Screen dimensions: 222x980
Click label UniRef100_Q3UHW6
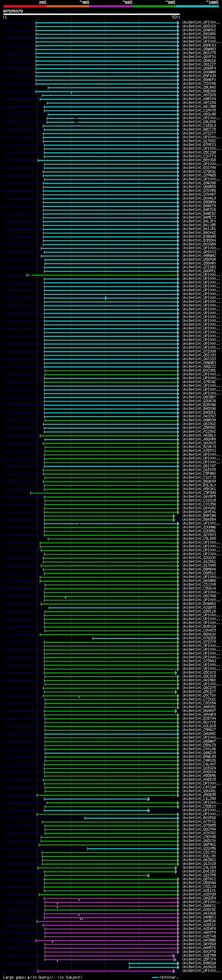[x=199, y=527]
